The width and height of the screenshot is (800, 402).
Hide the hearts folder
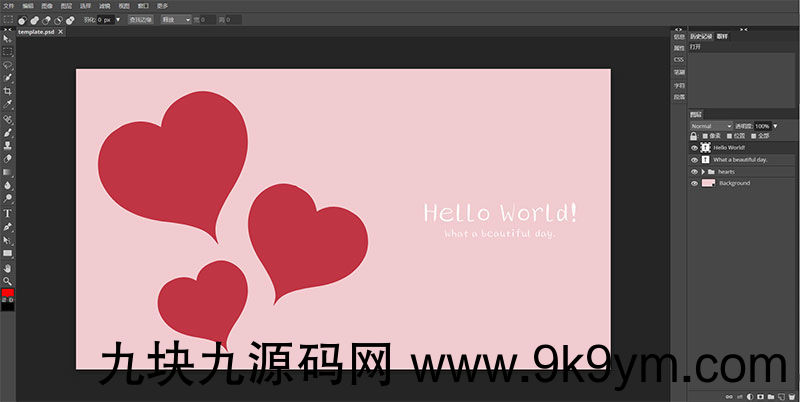pyautogui.click(x=694, y=172)
